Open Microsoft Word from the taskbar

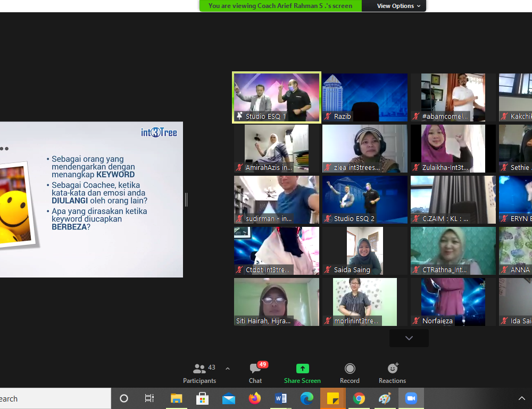[x=281, y=398]
